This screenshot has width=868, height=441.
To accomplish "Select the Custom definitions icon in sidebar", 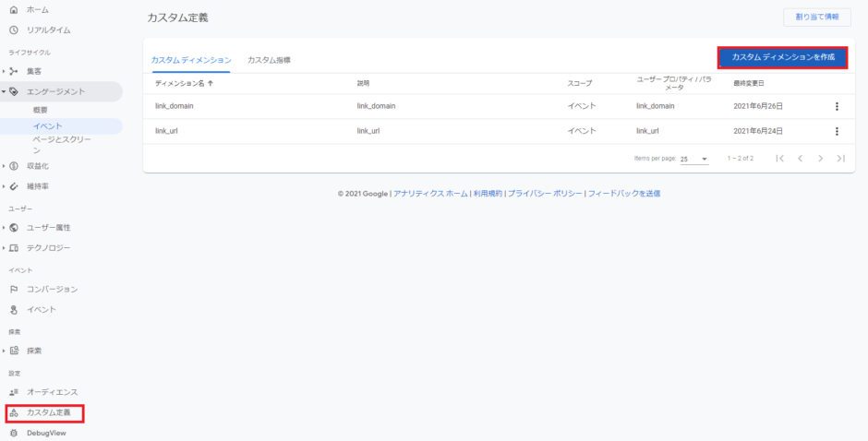I will pos(14,412).
